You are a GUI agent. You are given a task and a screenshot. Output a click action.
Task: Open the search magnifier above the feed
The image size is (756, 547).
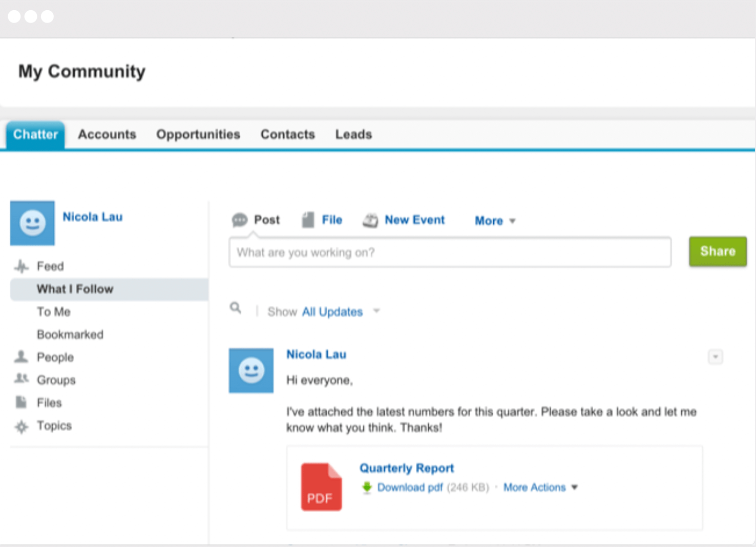pyautogui.click(x=236, y=308)
